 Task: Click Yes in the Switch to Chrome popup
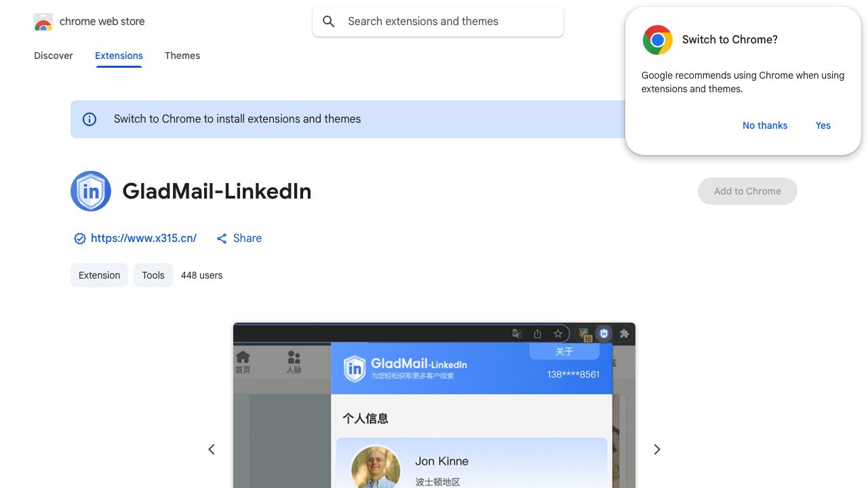coord(823,125)
